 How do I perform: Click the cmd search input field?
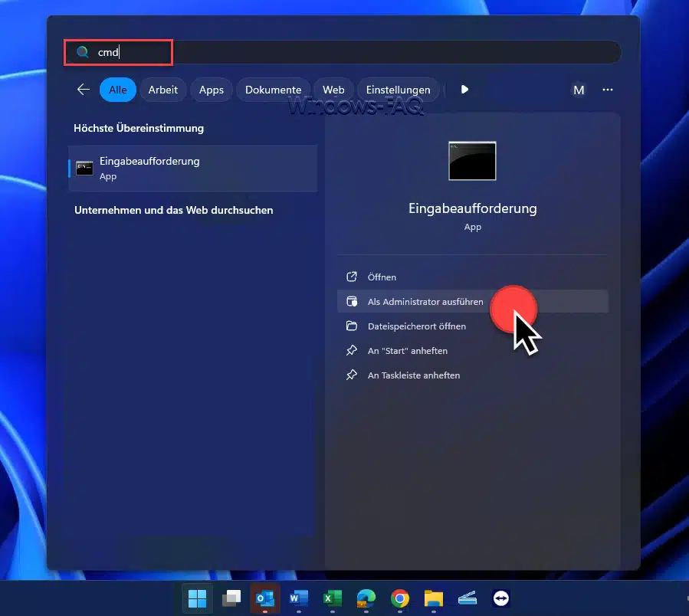pyautogui.click(x=342, y=52)
